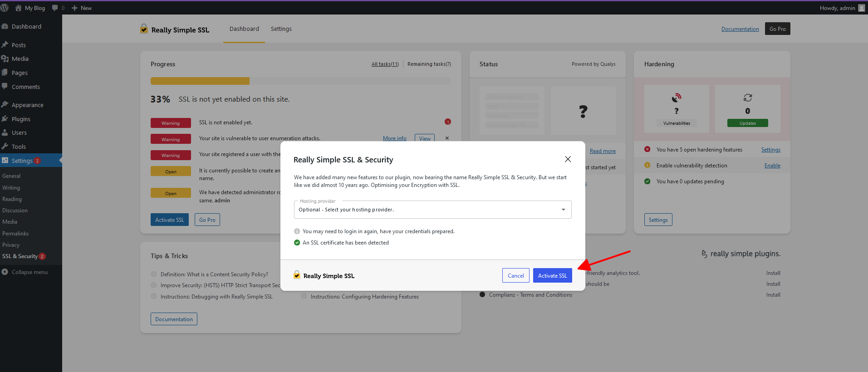Switch to the plugin Dashboard tab
The height and width of the screenshot is (372, 868).
tap(244, 29)
